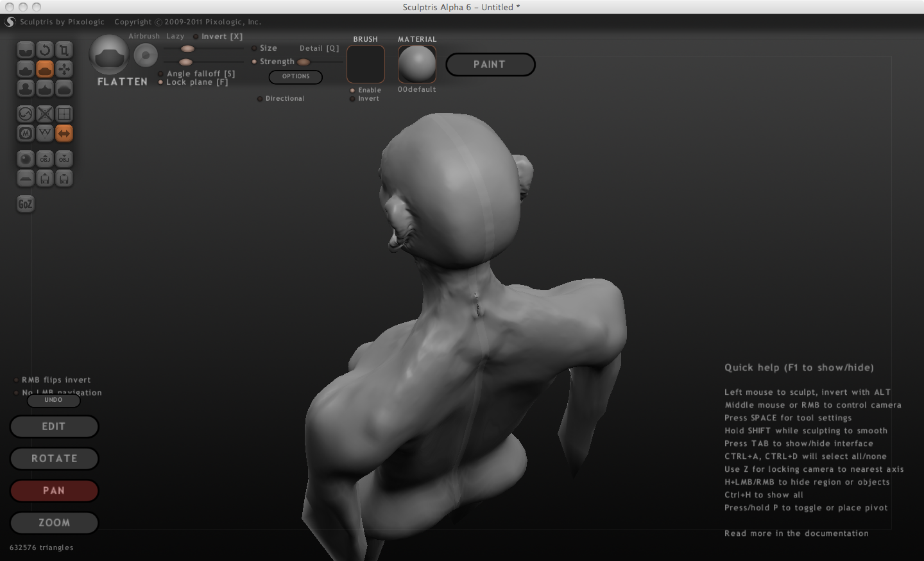Select the Rotate brush tool icon
The height and width of the screenshot is (561, 924).
[x=45, y=50]
